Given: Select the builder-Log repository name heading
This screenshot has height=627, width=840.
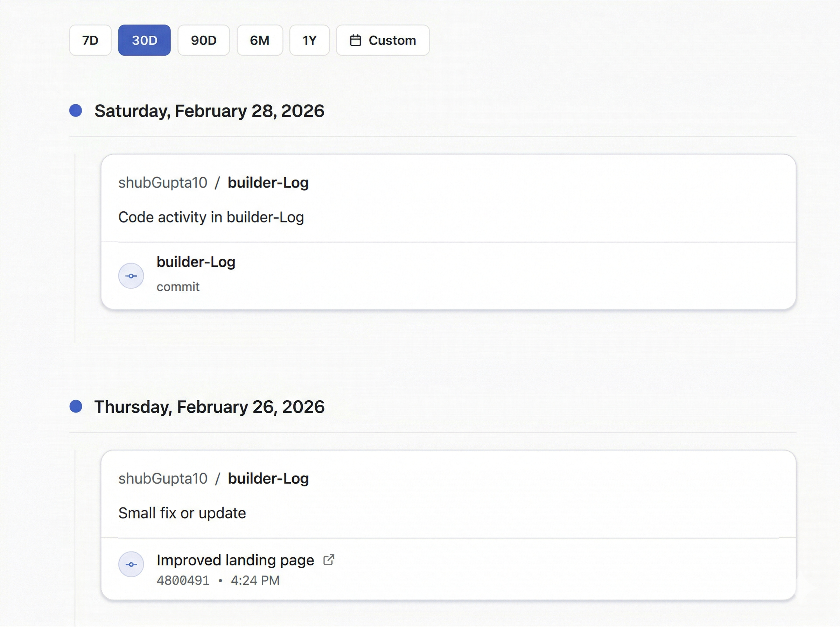Looking at the screenshot, I should (x=268, y=182).
